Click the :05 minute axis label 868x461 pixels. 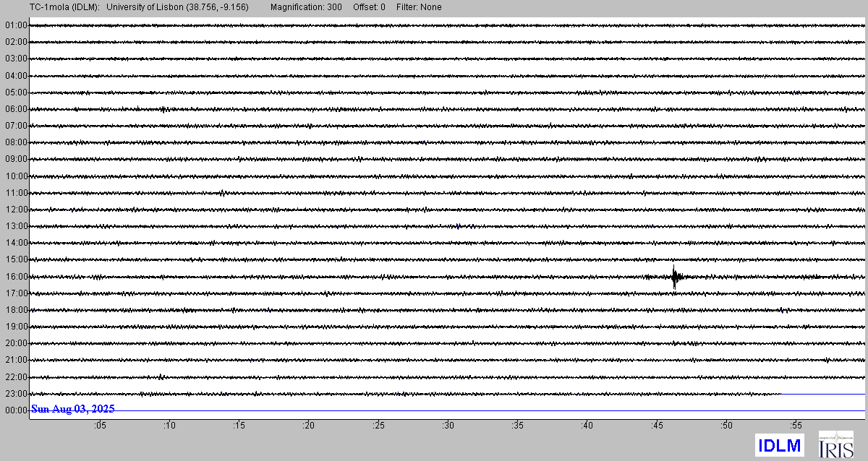[x=99, y=427]
